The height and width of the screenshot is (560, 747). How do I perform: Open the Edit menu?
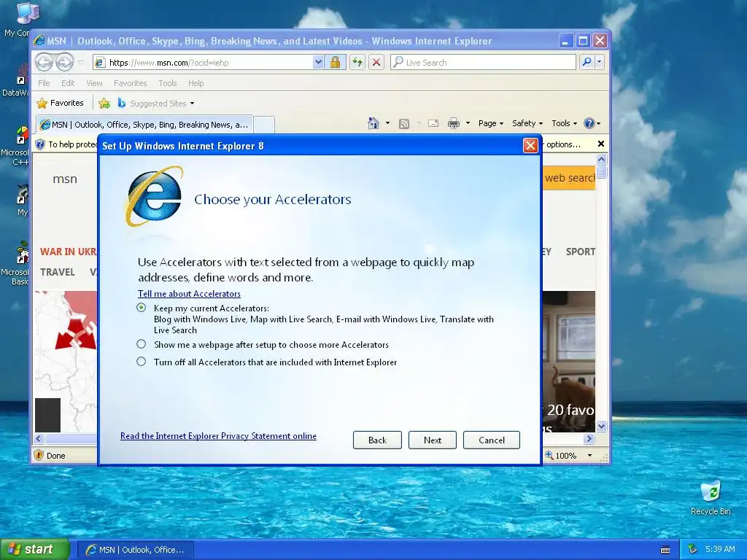[x=68, y=83]
